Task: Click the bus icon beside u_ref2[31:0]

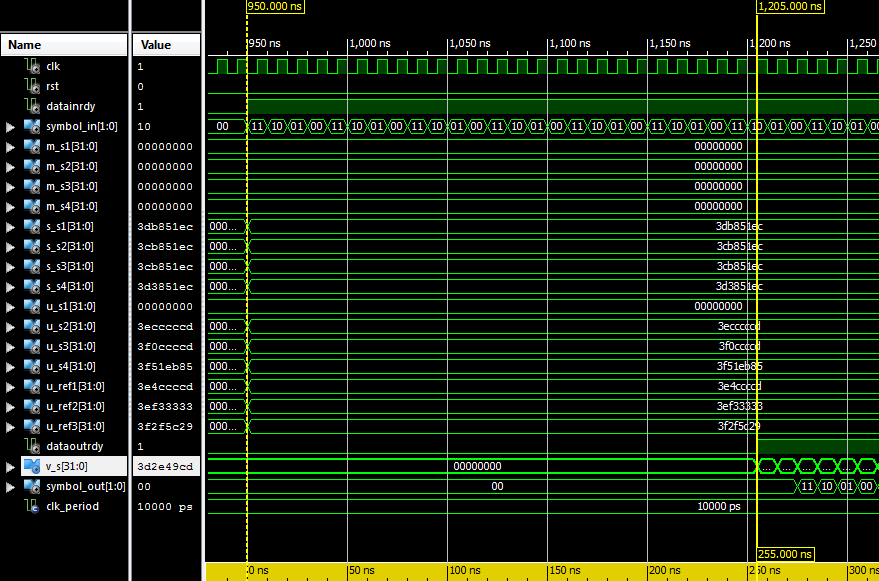Action: [33, 407]
